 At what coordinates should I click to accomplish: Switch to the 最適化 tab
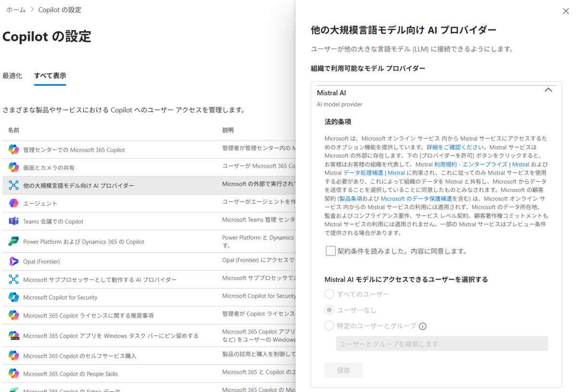[x=13, y=76]
